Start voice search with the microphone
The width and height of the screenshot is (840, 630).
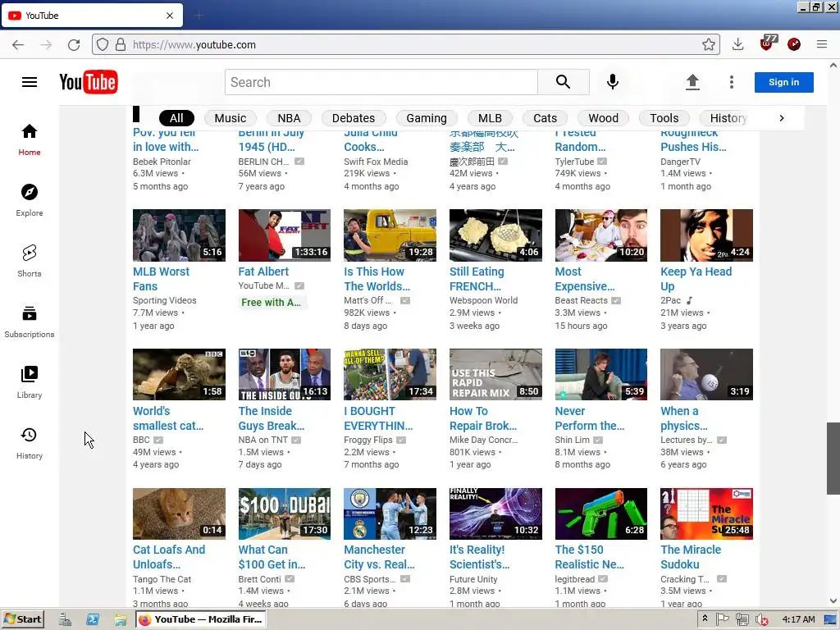point(612,82)
